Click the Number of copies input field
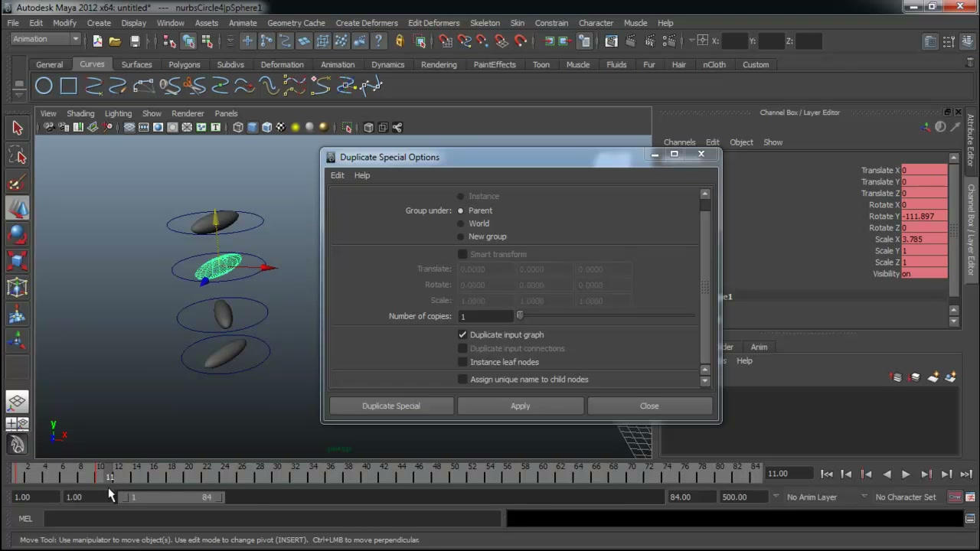 [485, 317]
